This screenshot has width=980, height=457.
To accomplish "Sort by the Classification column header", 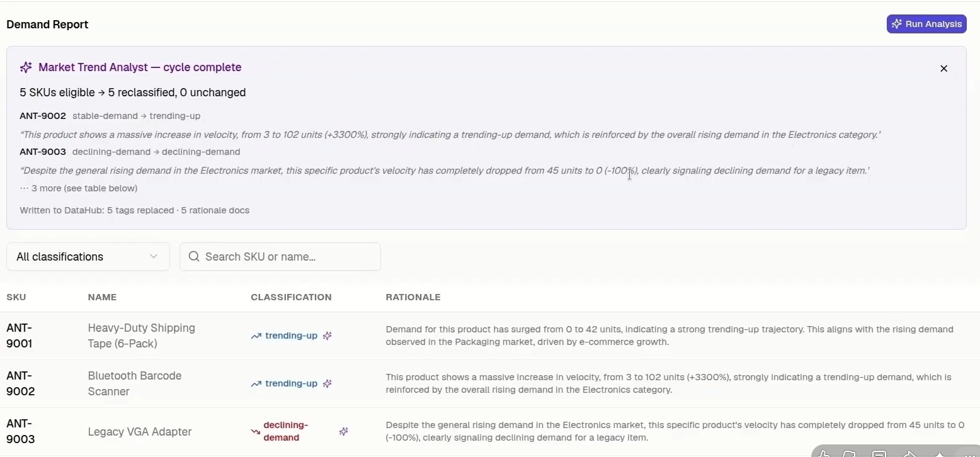I will pyautogui.click(x=291, y=297).
